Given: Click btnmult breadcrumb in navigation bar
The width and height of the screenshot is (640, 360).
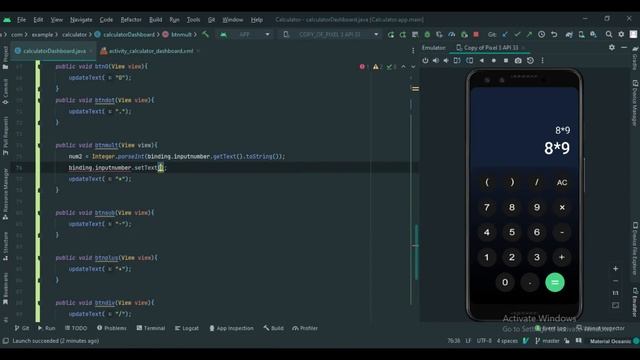Looking at the screenshot, I should coord(177,35).
